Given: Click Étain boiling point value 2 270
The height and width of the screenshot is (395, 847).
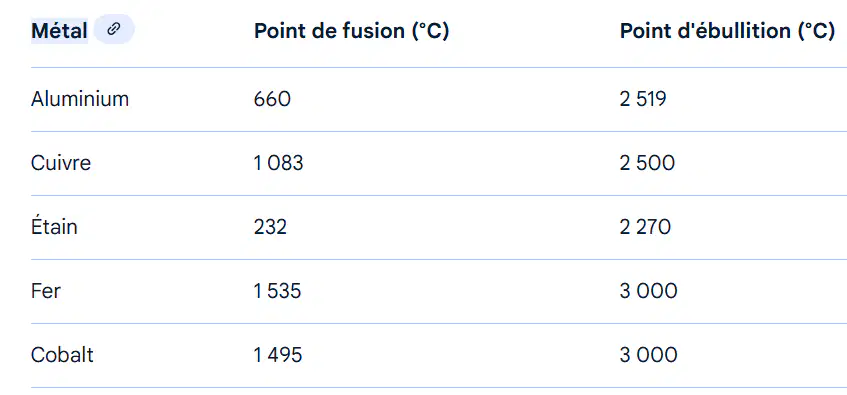Looking at the screenshot, I should click(x=645, y=227).
